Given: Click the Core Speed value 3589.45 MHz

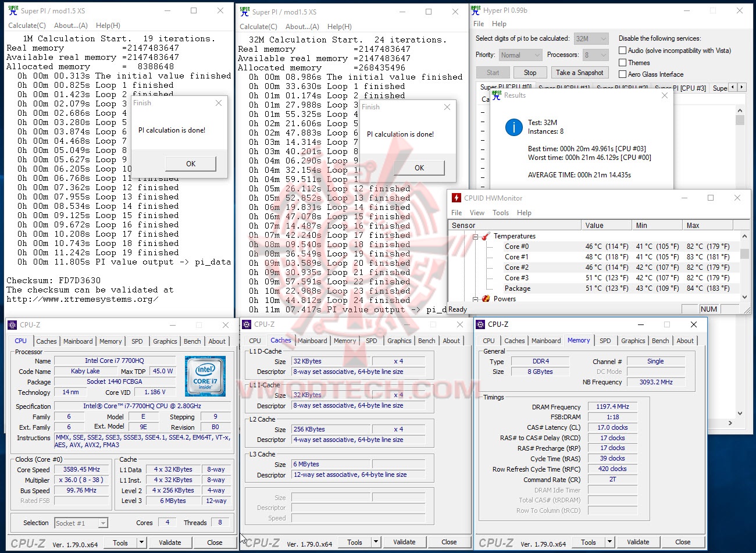Looking at the screenshot, I should pos(81,469).
